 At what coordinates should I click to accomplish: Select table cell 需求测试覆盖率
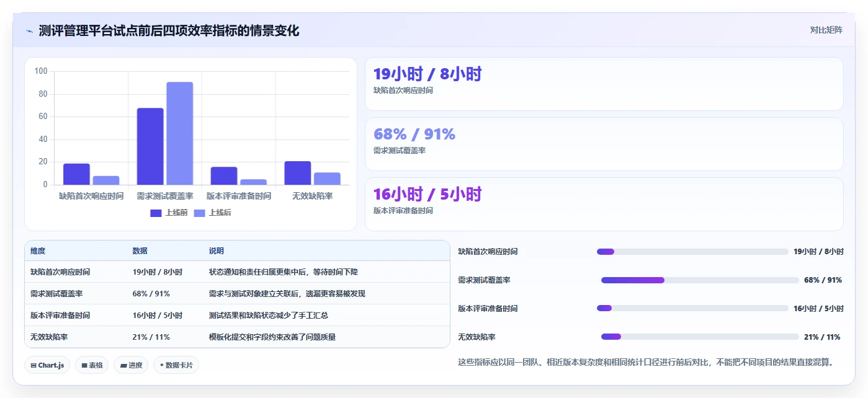coord(56,294)
